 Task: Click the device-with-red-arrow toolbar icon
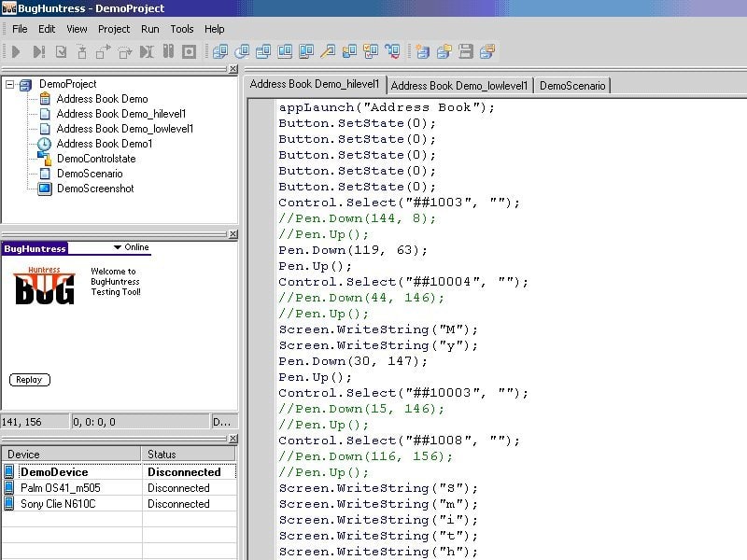[x=392, y=51]
